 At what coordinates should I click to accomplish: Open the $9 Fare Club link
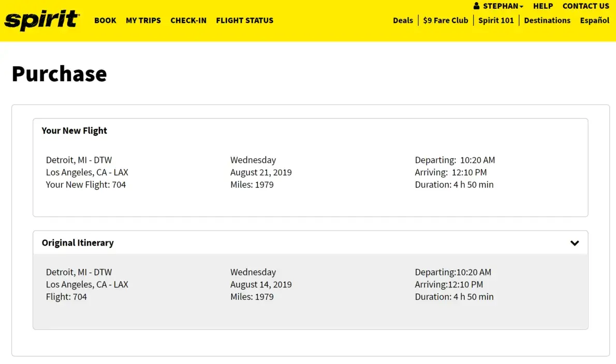[x=446, y=20]
